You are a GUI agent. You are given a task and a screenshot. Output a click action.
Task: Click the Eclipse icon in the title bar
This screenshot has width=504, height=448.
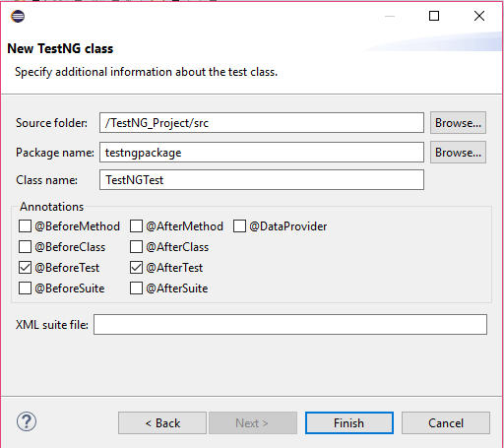(x=18, y=16)
